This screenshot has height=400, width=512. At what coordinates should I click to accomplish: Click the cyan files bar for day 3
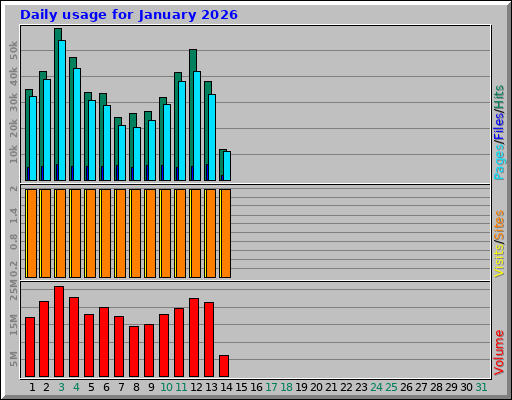pos(62,111)
